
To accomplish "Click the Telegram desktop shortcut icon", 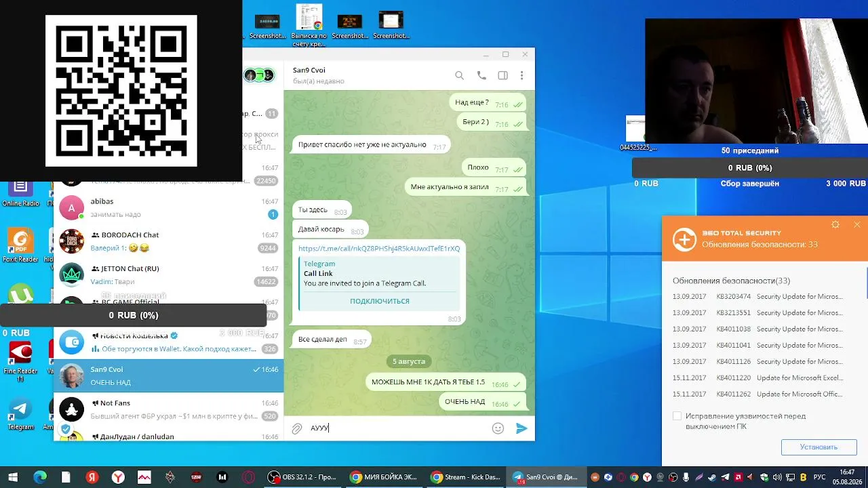I will pyautogui.click(x=20, y=414).
